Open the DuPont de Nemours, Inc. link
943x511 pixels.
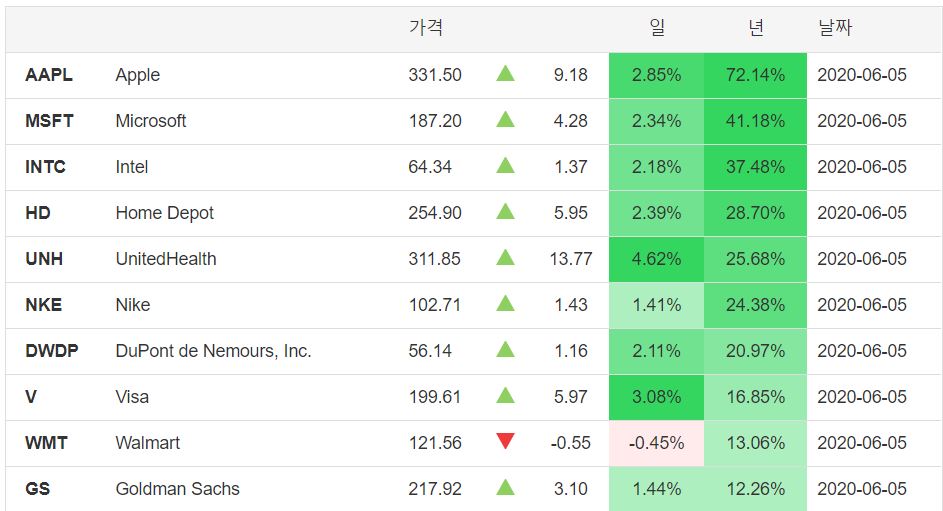point(213,351)
